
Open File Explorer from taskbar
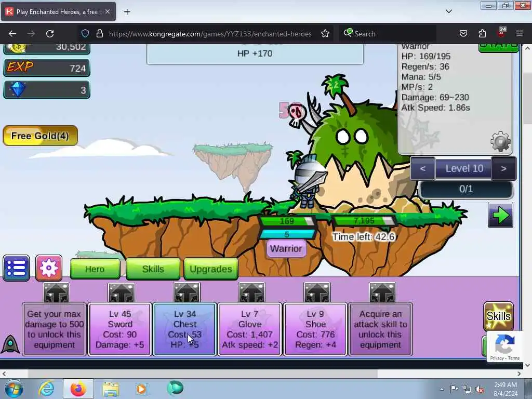111,390
